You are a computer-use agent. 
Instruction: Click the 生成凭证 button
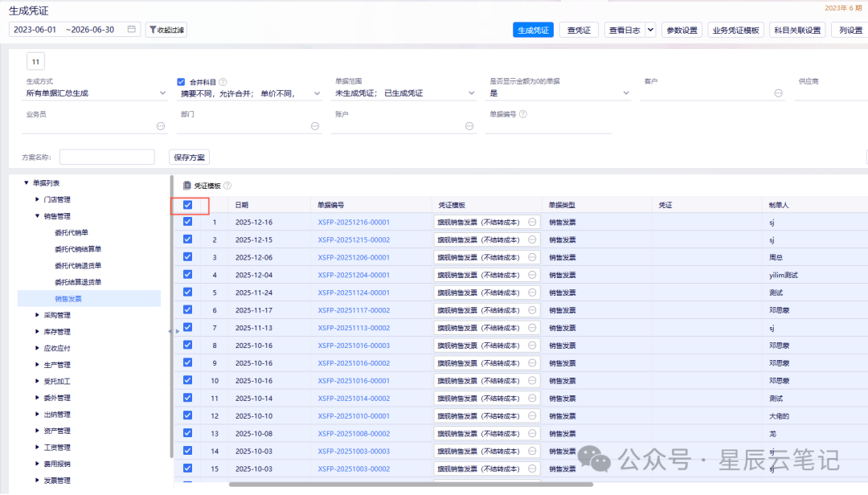point(533,30)
